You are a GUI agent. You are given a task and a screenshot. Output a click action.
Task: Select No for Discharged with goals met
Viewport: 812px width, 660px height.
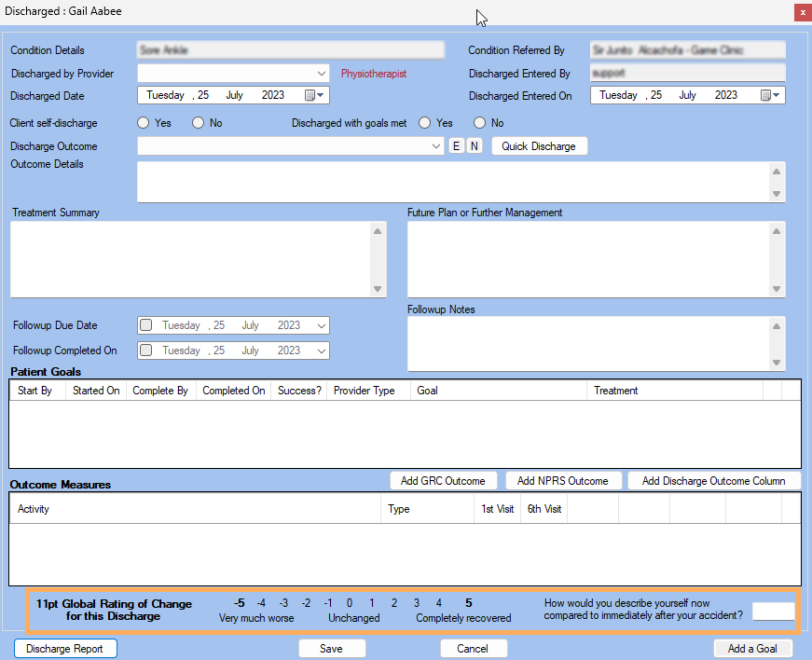coord(480,123)
